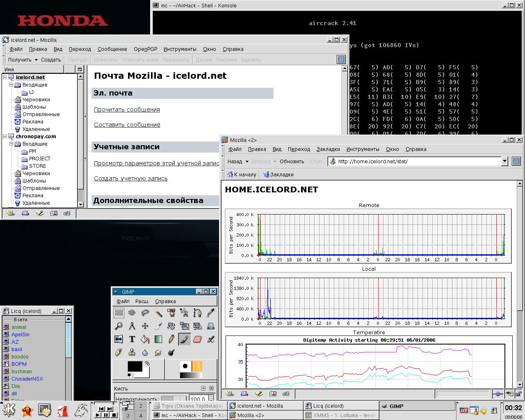Click the Обновить reload button

pyautogui.click(x=292, y=161)
